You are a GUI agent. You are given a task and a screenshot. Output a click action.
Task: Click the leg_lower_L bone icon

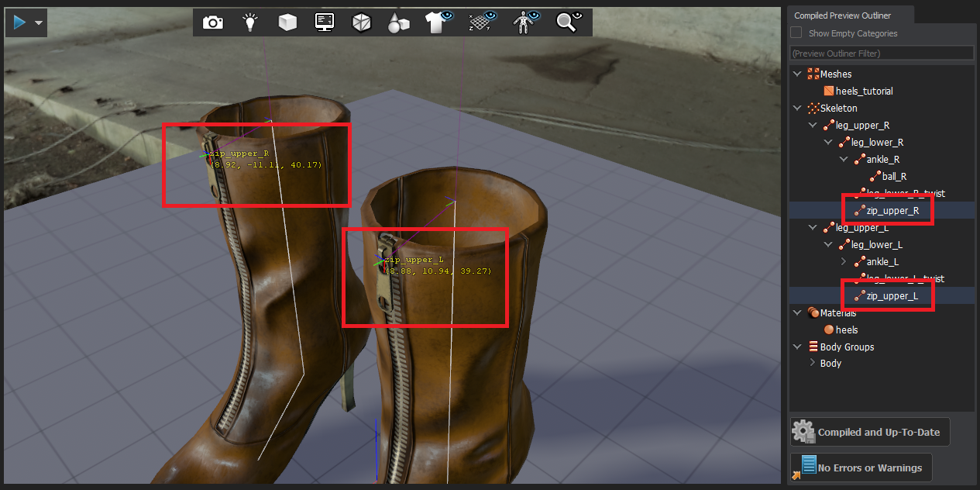(x=844, y=245)
